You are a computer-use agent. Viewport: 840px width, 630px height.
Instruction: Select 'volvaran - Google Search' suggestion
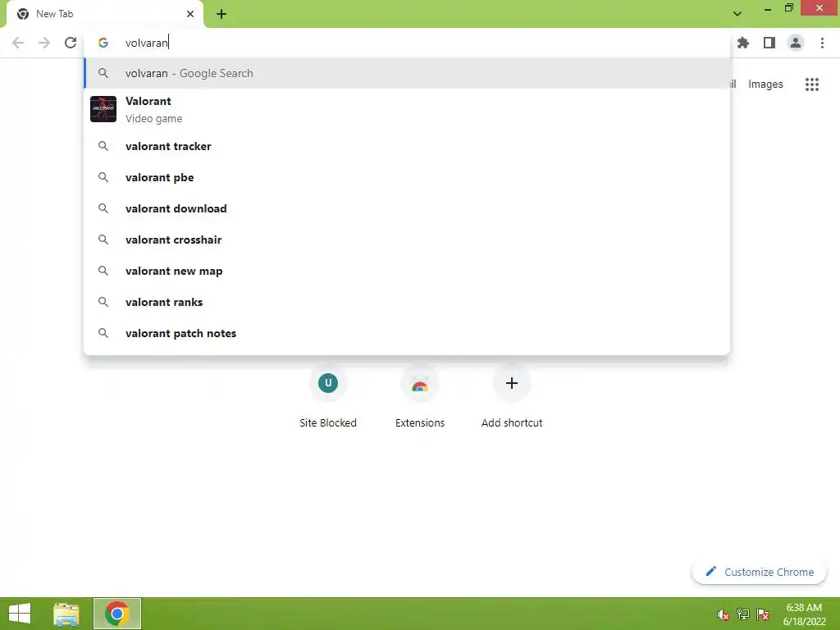point(407,73)
